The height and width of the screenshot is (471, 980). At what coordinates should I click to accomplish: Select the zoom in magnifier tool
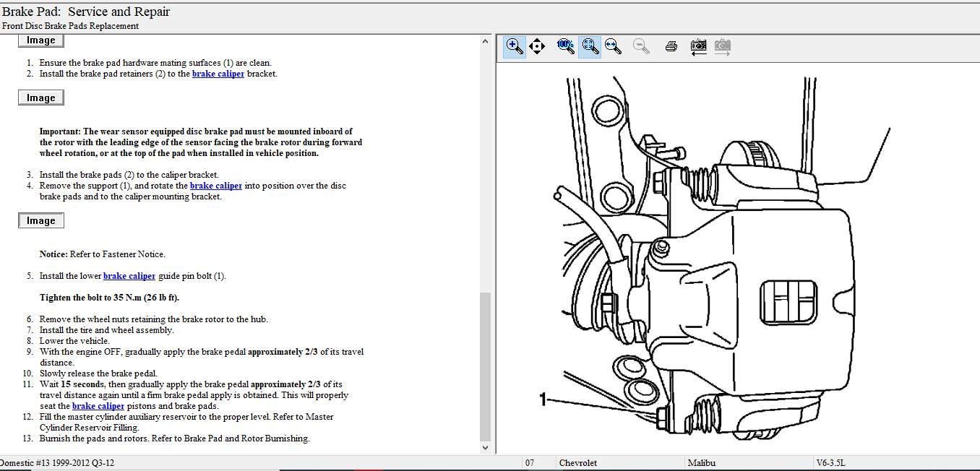click(515, 46)
